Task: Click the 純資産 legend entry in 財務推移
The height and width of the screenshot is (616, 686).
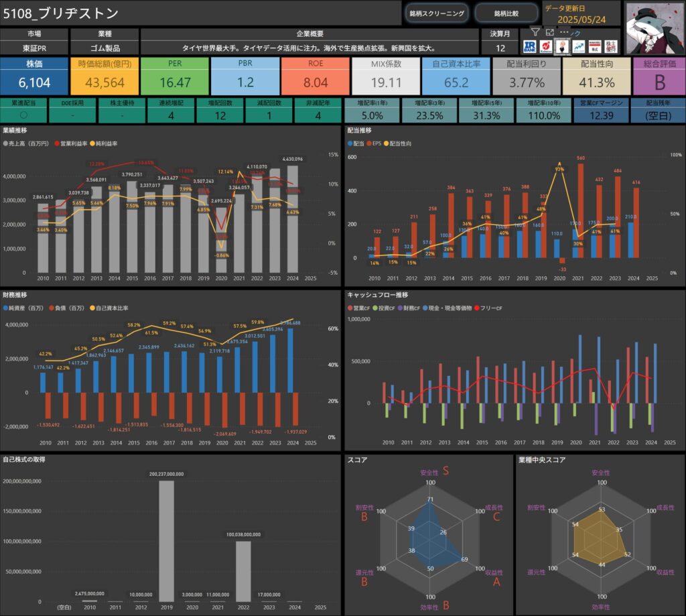Action: click(23, 308)
